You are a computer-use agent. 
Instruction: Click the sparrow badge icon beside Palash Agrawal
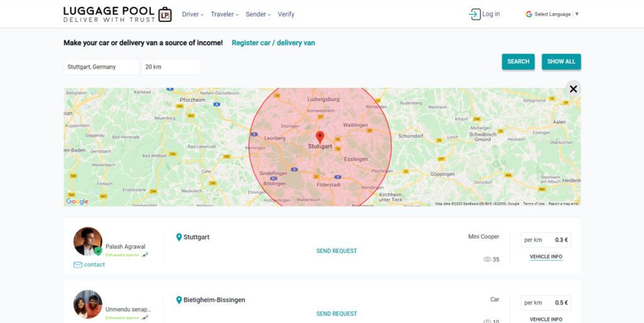pyautogui.click(x=145, y=255)
